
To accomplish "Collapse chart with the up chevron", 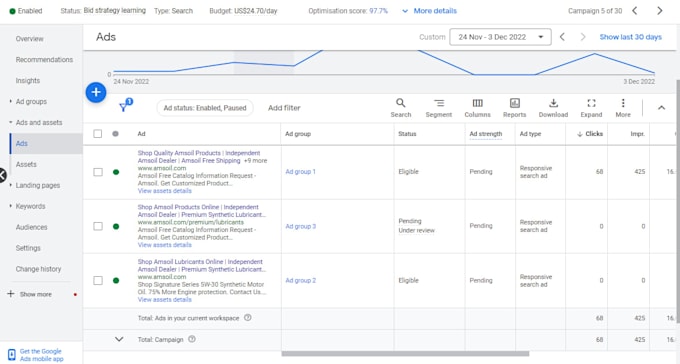I will coord(661,108).
